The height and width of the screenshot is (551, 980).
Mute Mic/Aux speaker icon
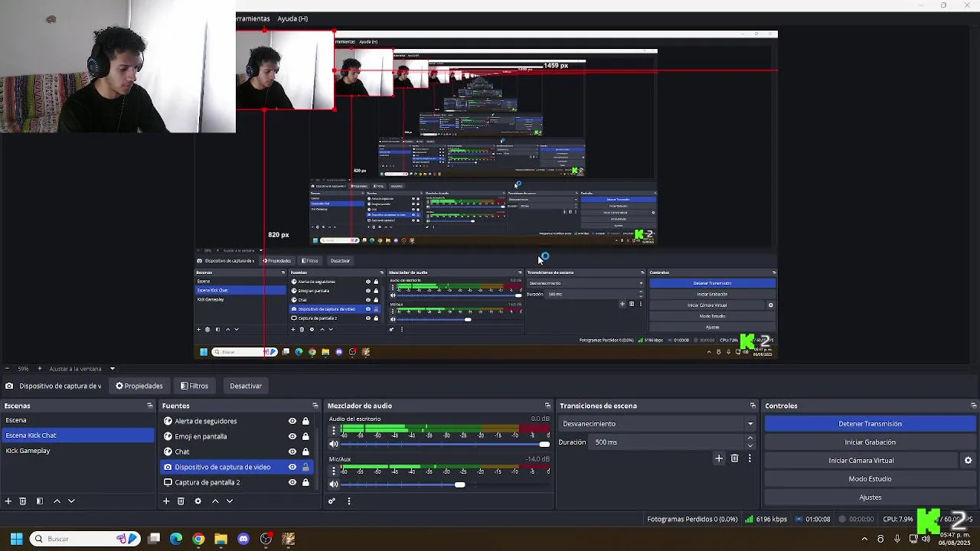click(x=334, y=484)
